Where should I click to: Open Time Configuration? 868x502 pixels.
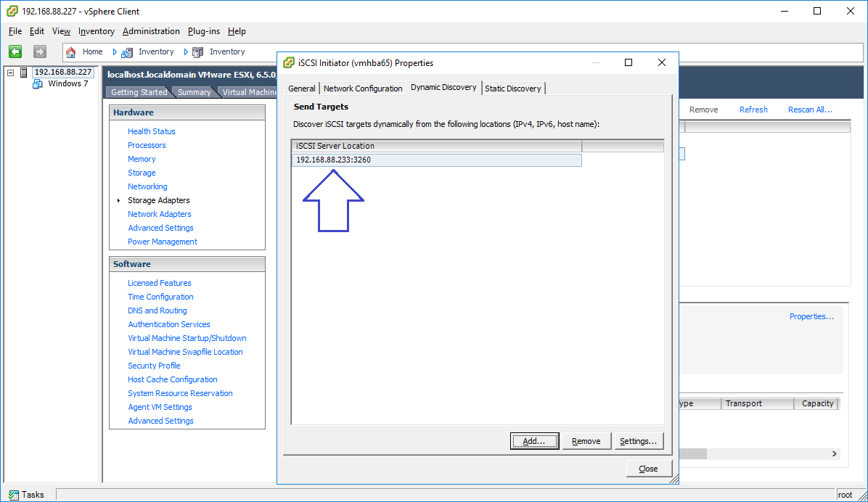[160, 297]
